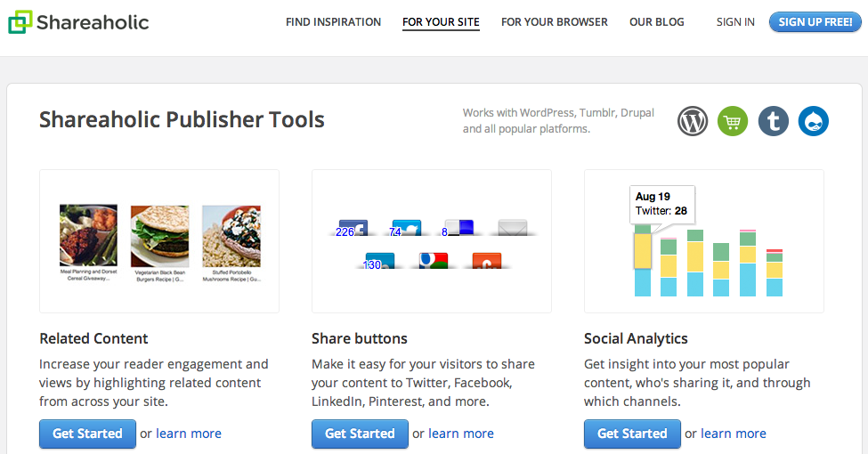The width and height of the screenshot is (868, 454).
Task: Click the Twitter share button showing 74
Action: pyautogui.click(x=406, y=228)
